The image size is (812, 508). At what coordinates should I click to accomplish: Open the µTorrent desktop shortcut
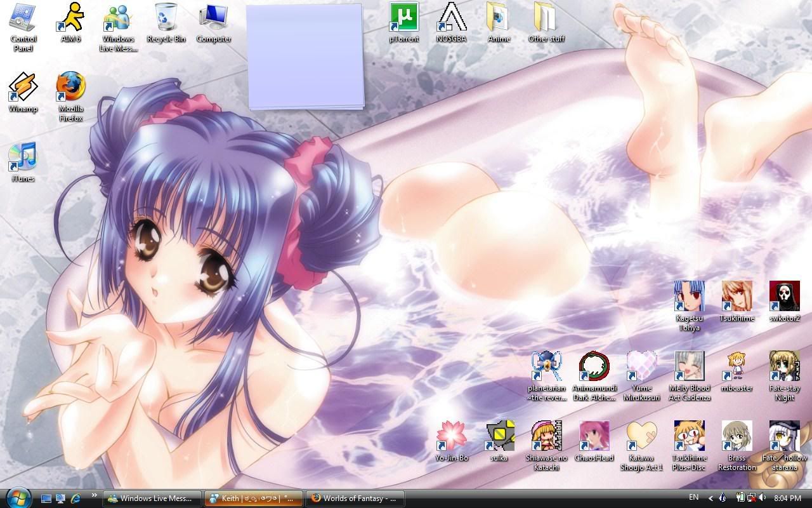[x=404, y=18]
